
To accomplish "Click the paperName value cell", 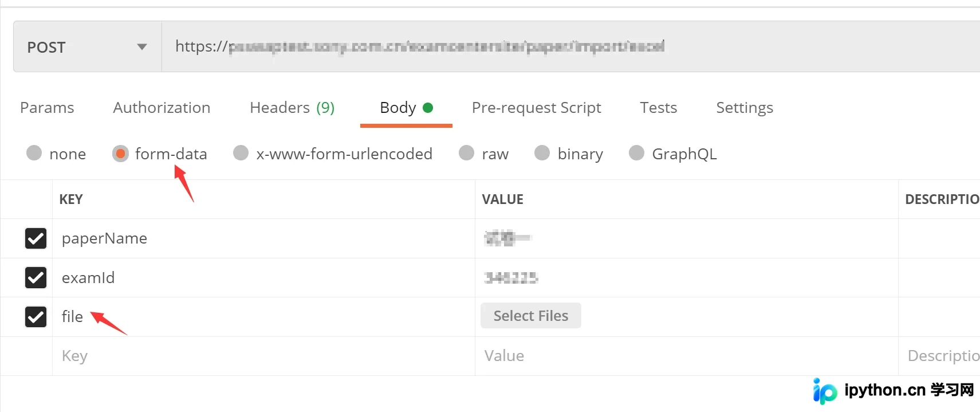I will (x=686, y=238).
